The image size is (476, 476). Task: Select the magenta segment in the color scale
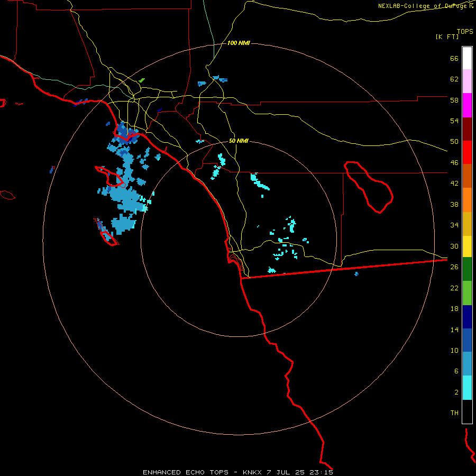467,105
